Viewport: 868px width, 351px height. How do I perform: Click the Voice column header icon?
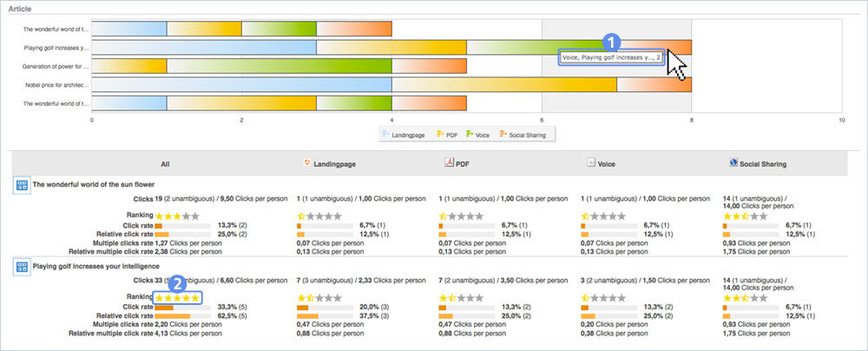pos(591,162)
